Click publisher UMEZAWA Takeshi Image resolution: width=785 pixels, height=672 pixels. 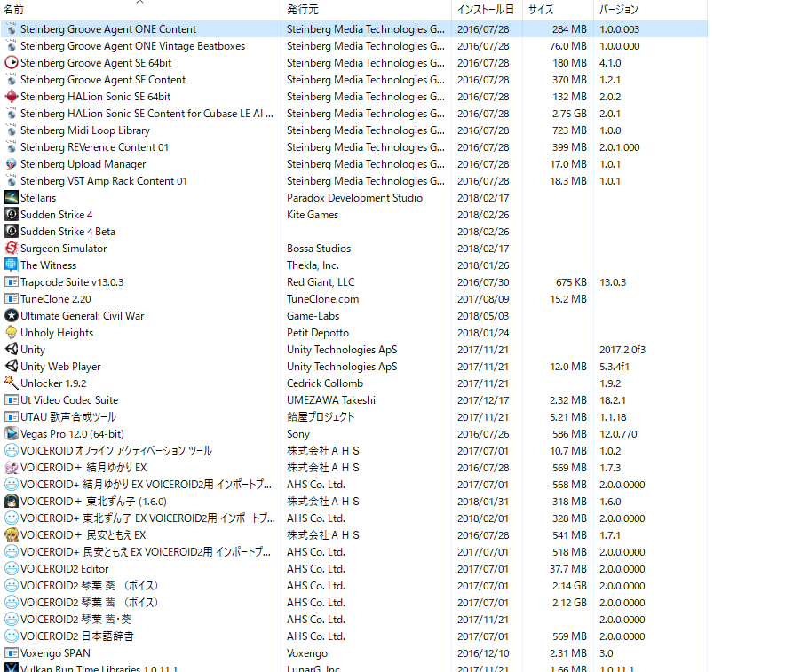pos(331,400)
